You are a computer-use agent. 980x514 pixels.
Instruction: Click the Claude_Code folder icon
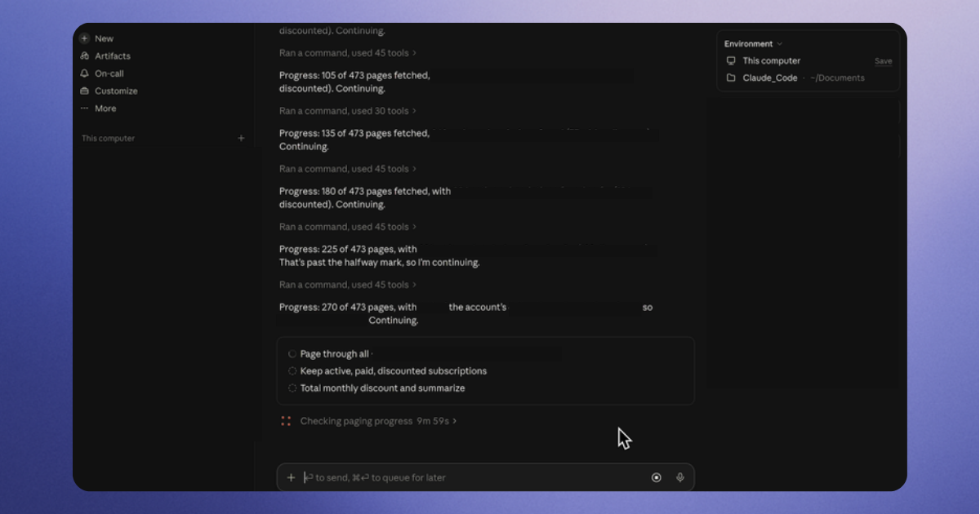(731, 78)
